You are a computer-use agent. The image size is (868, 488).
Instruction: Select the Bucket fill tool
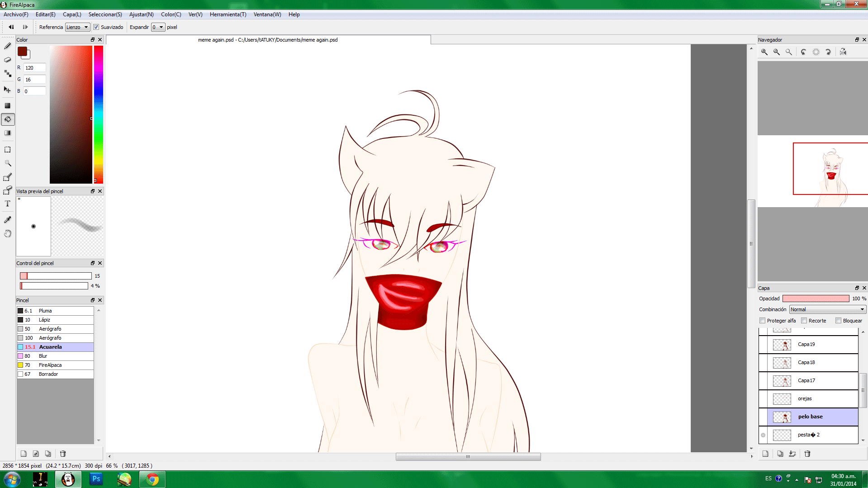[8, 119]
